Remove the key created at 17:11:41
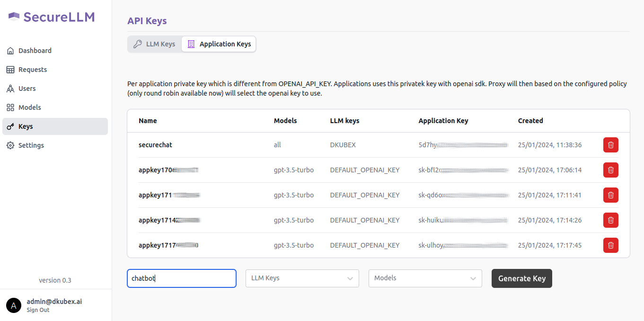Screen dimensions: 644x321 coord(610,195)
